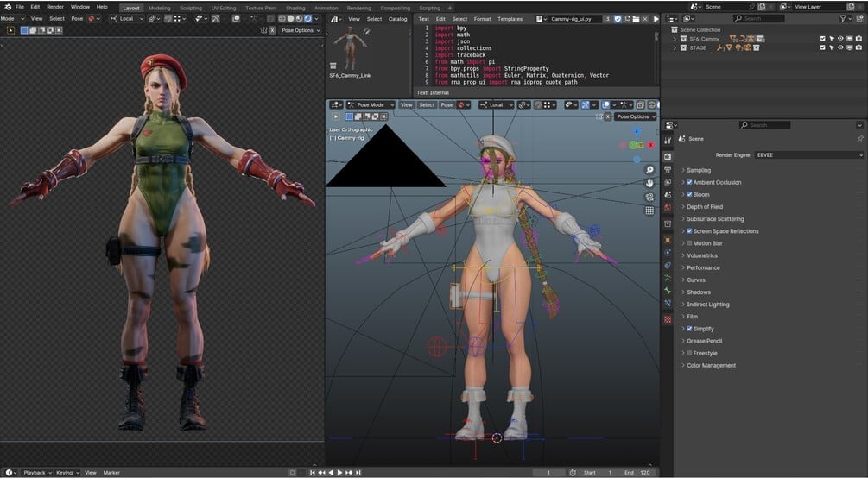Toggle Screen Space Reflections checkbox
Screen dimensions: 868x478
[x=689, y=230]
